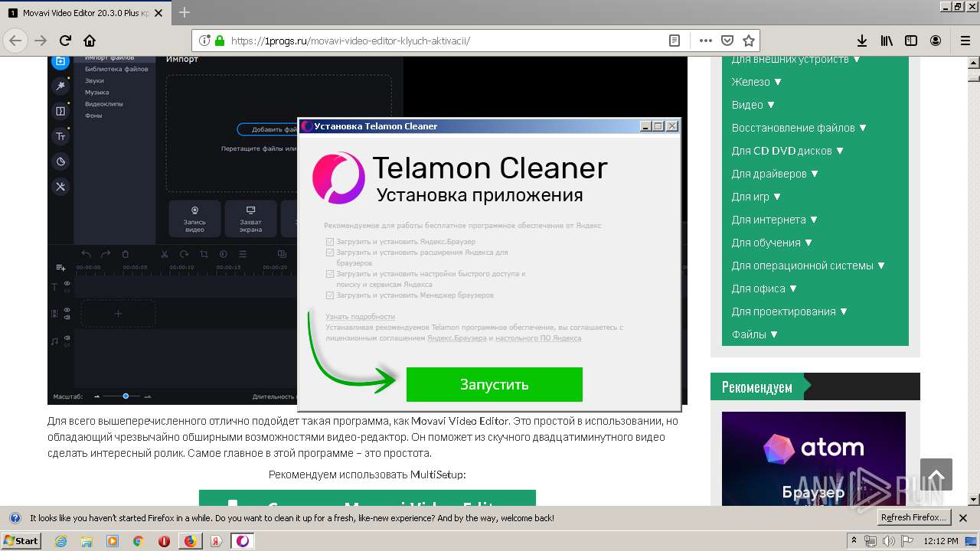The image size is (980, 551).
Task: Open the atom Браузер advertisement banner
Action: pos(813,458)
